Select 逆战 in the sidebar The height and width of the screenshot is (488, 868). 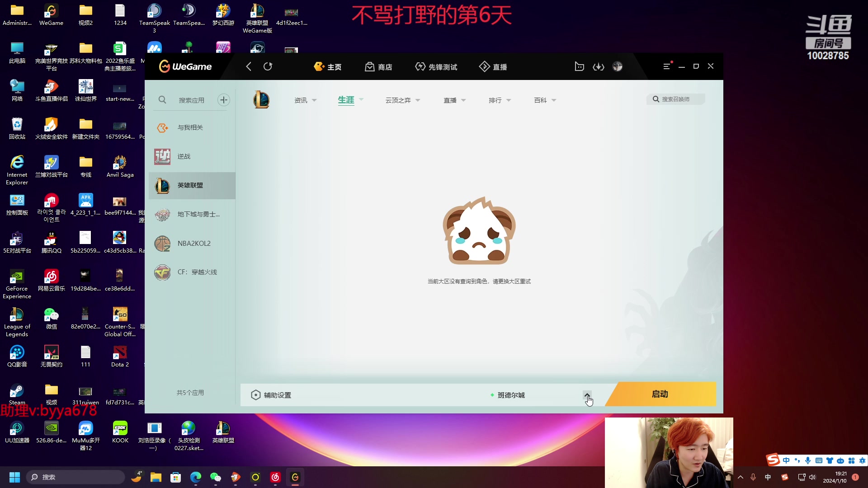pyautogui.click(x=192, y=156)
